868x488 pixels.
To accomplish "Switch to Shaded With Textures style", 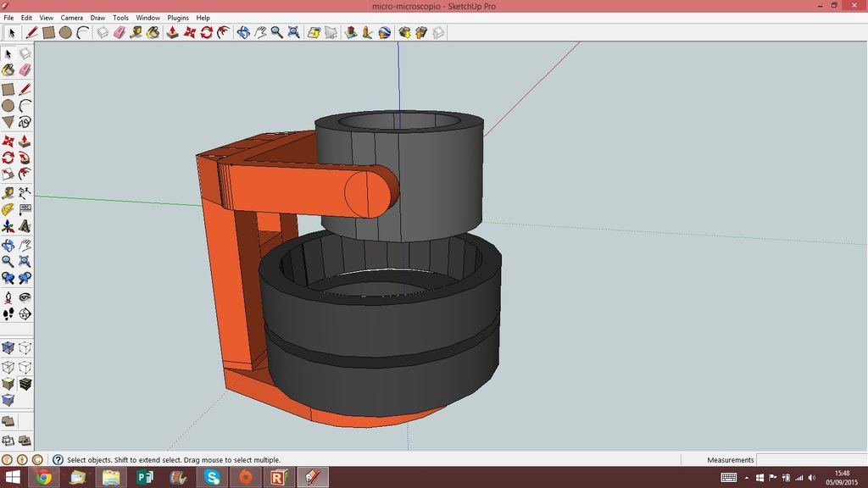I will click(25, 384).
